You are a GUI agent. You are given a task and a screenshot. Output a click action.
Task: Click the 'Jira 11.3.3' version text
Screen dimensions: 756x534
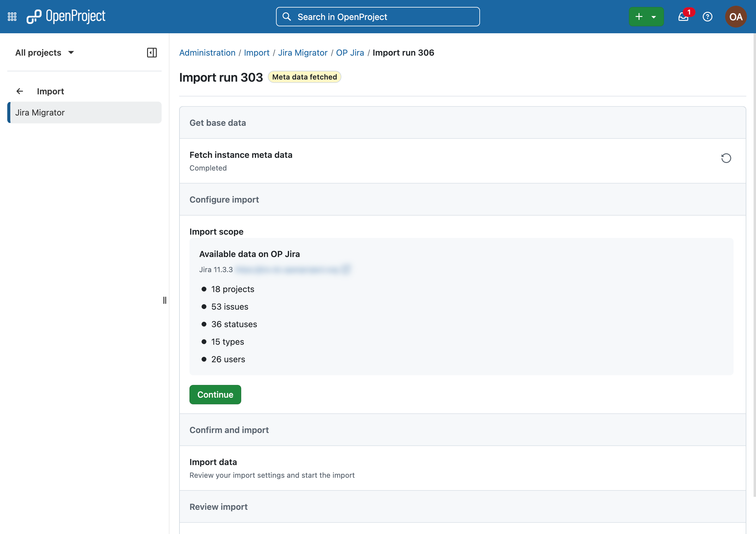point(216,269)
